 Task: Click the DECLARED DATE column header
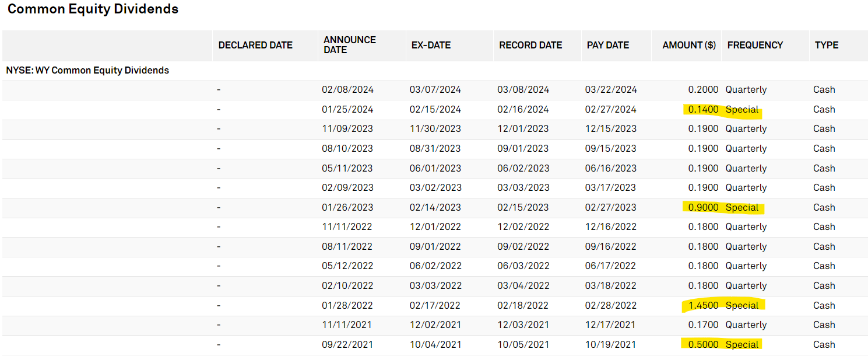[x=255, y=45]
